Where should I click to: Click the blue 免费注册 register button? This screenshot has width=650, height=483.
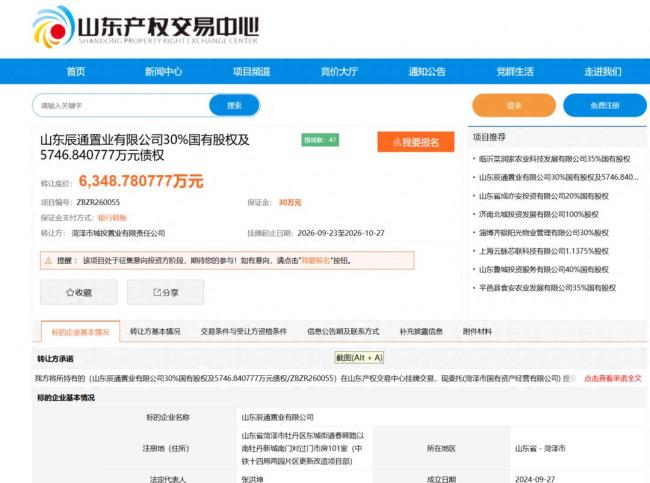(x=605, y=105)
